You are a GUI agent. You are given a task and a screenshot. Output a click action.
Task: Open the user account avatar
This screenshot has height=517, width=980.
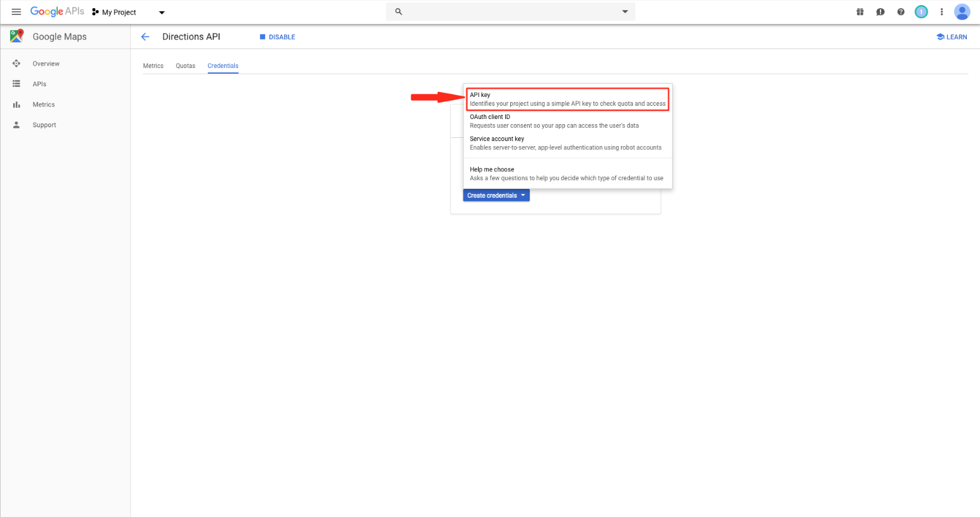tap(962, 11)
